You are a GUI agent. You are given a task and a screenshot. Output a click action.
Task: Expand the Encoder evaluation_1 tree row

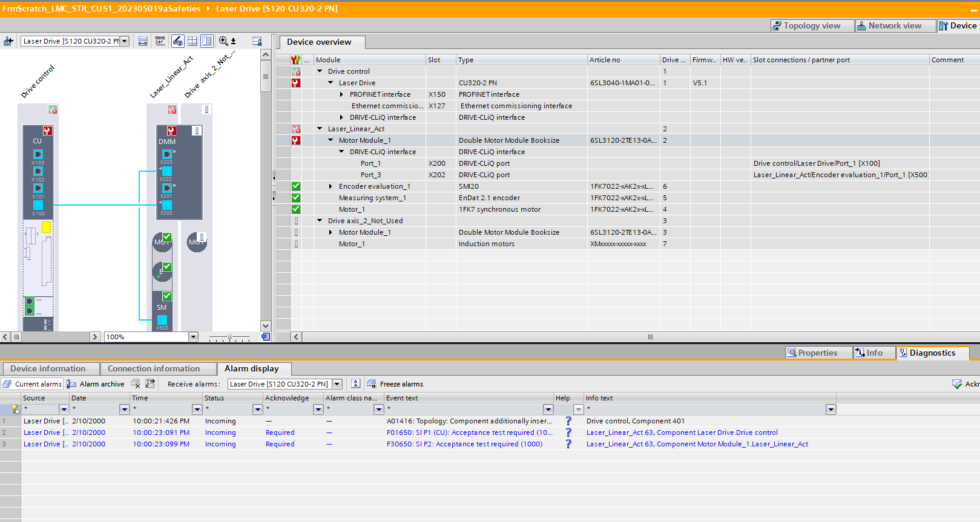(331, 186)
